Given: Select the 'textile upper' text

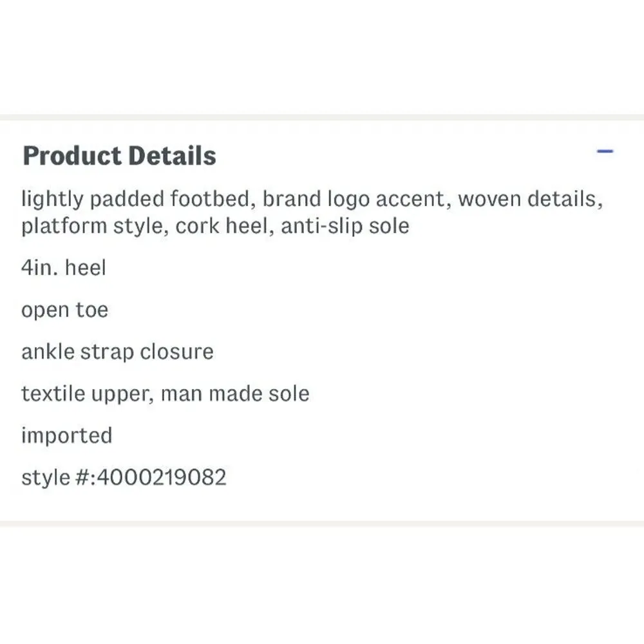Looking at the screenshot, I should (x=86, y=393).
